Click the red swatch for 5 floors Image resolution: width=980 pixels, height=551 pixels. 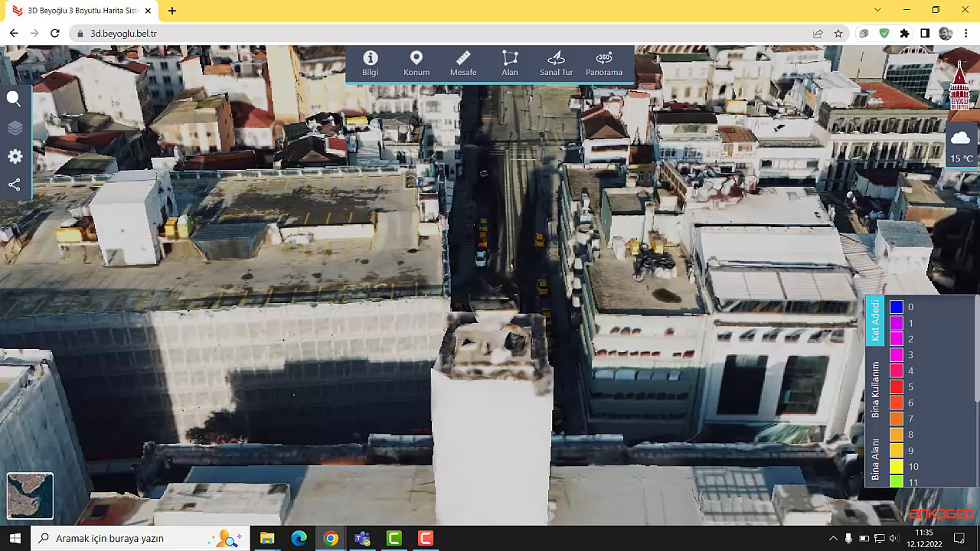[896, 387]
